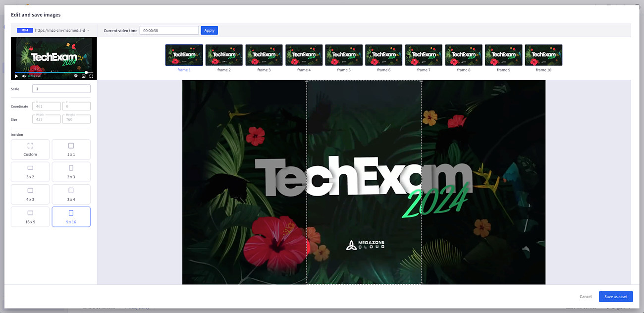This screenshot has width=644, height=313.
Task: Click the Scale input field
Action: (61, 89)
